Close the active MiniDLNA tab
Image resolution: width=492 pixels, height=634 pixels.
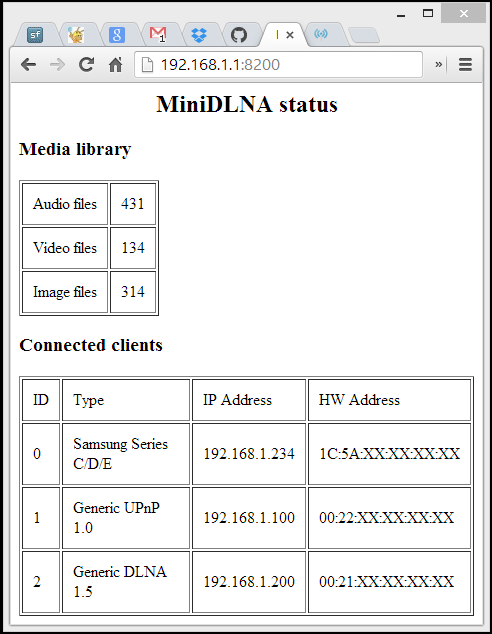click(x=290, y=35)
